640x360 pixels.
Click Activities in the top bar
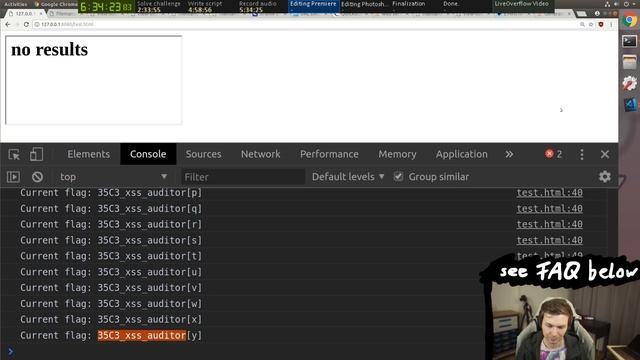tap(16, 4)
